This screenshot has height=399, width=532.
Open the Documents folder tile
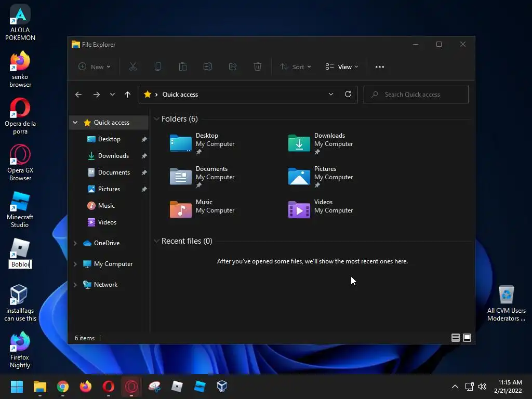tap(202, 177)
